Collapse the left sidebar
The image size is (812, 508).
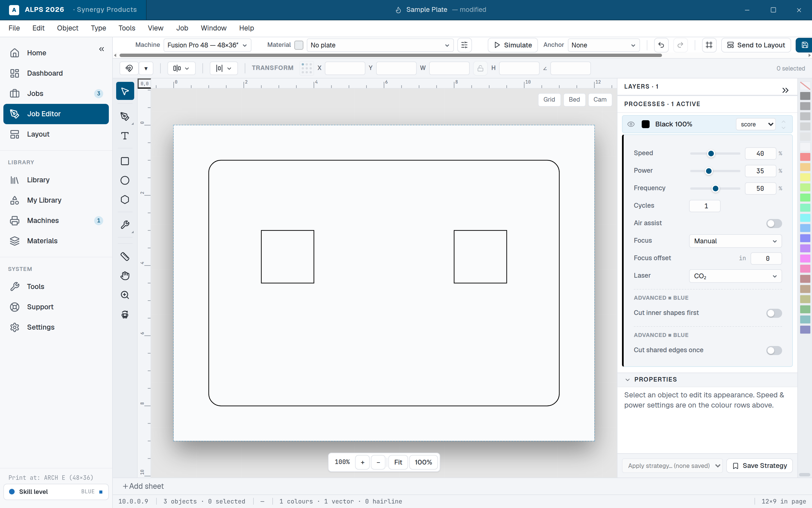(101, 49)
